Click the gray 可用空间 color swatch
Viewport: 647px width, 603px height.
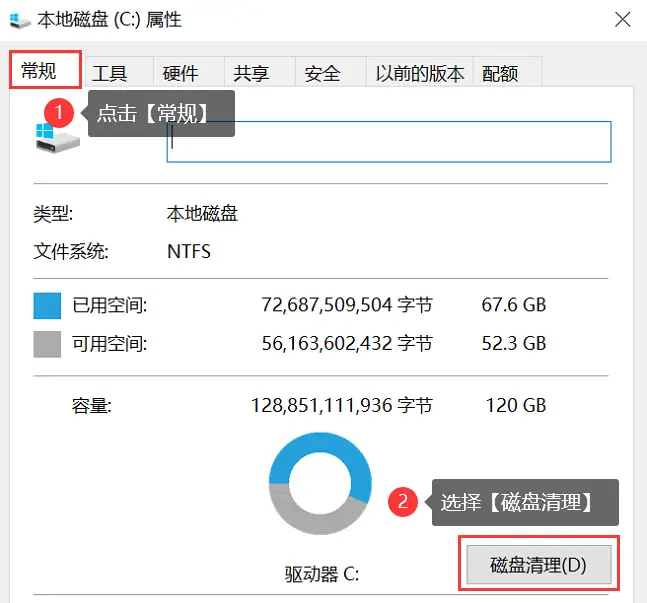47,344
